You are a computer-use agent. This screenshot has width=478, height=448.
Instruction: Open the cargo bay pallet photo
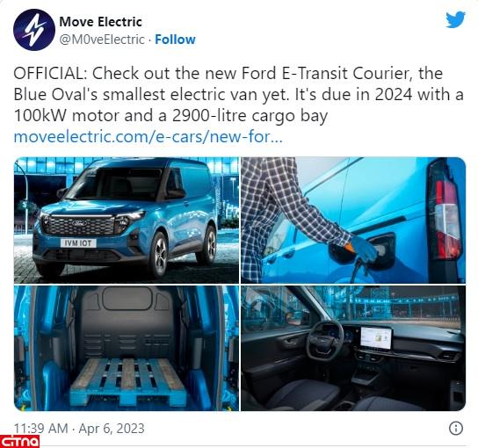tap(127, 348)
